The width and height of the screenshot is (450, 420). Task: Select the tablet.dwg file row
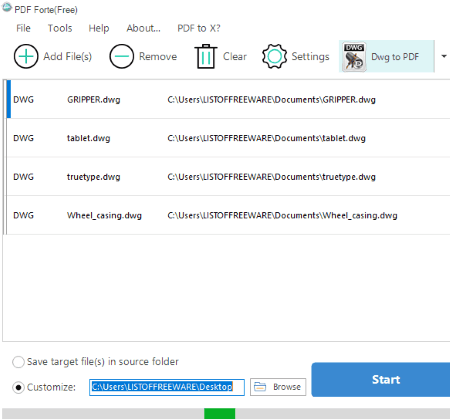click(228, 138)
